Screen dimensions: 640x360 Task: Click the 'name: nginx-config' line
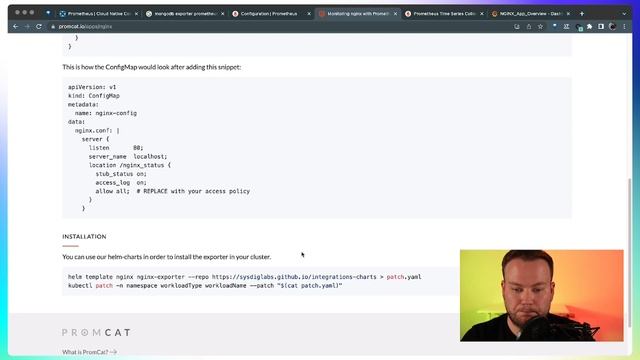(x=106, y=113)
